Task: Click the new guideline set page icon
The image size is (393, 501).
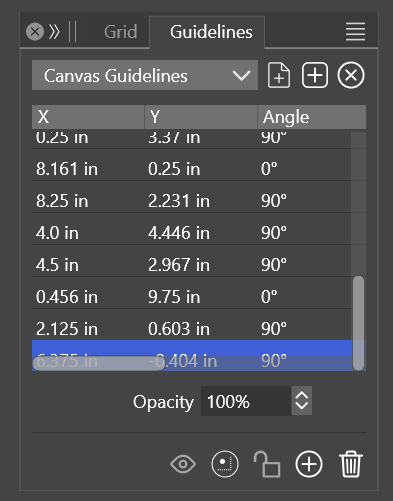Action: tap(279, 75)
